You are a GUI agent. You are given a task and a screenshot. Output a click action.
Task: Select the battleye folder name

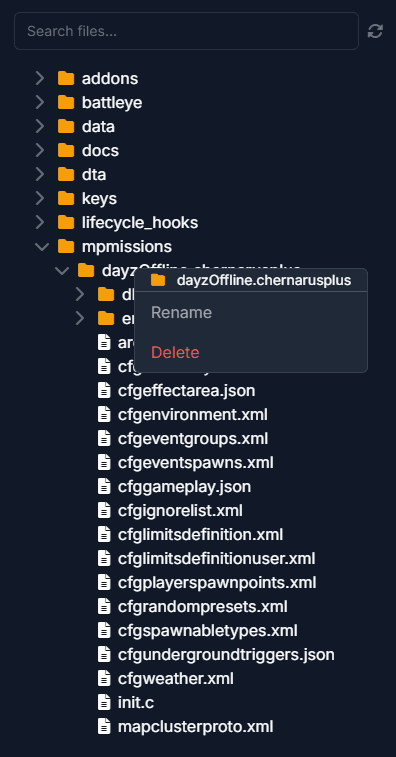coord(112,102)
